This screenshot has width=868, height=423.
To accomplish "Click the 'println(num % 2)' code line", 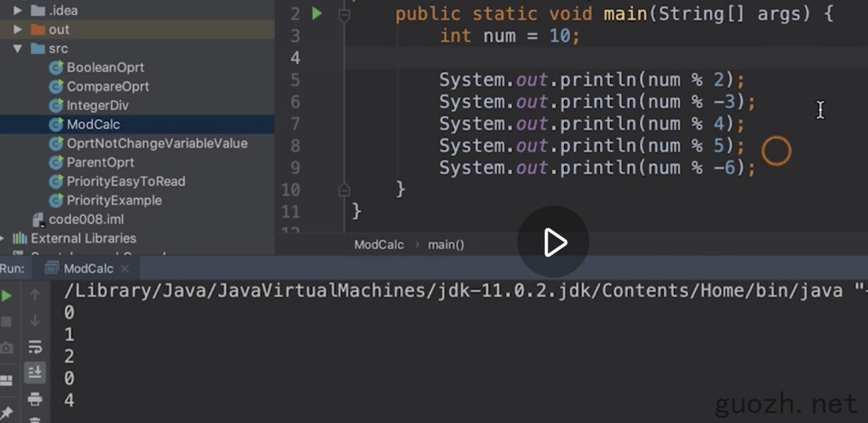I will 593,80.
